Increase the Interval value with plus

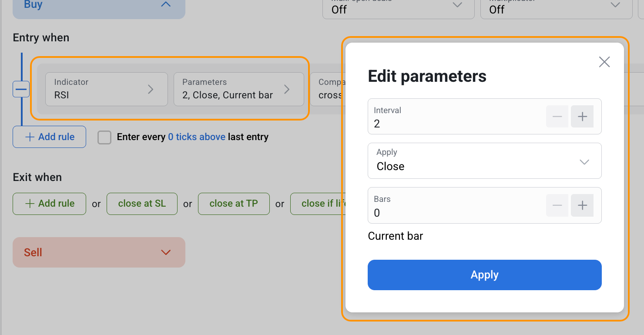tap(582, 117)
